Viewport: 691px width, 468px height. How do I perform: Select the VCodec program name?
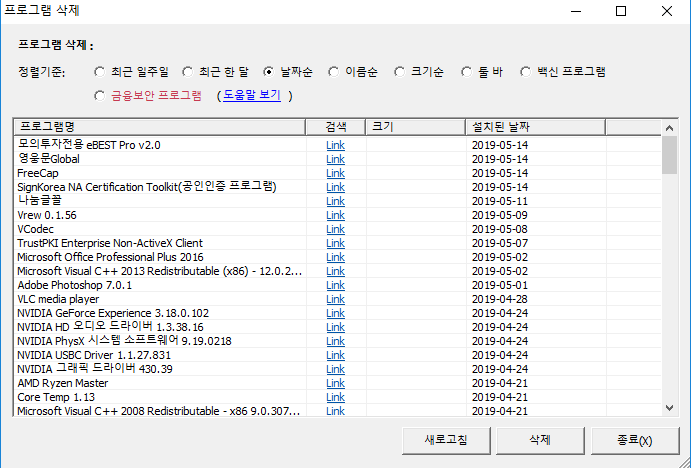click(x=35, y=229)
